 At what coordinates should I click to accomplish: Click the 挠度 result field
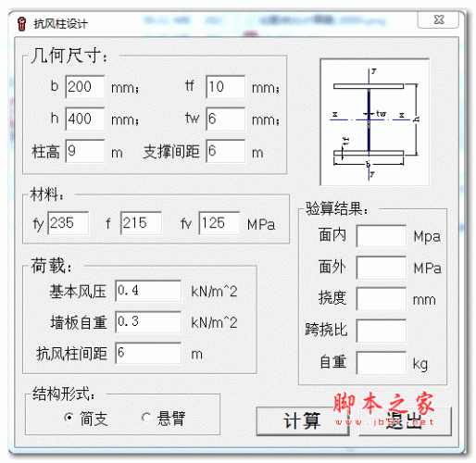(382, 299)
